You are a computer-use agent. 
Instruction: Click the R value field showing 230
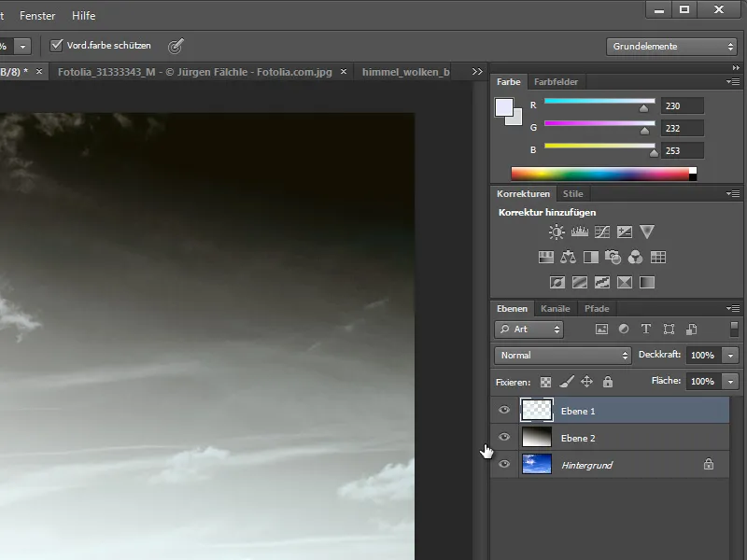(682, 105)
